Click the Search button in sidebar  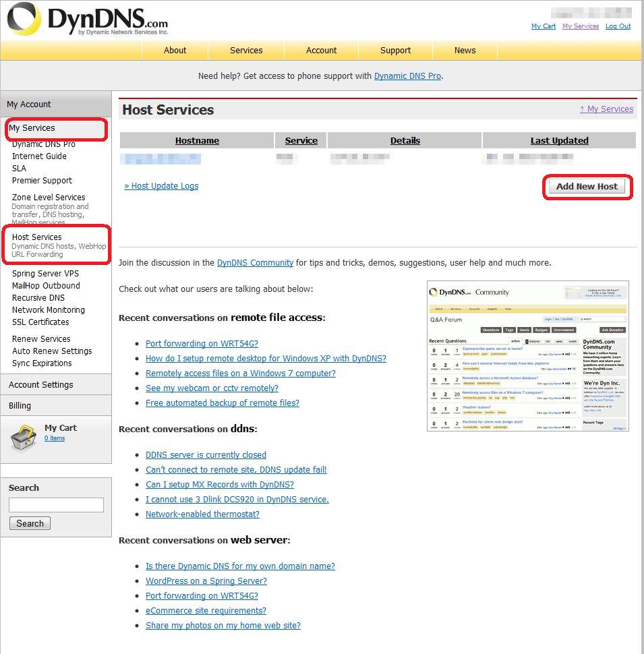click(x=30, y=523)
